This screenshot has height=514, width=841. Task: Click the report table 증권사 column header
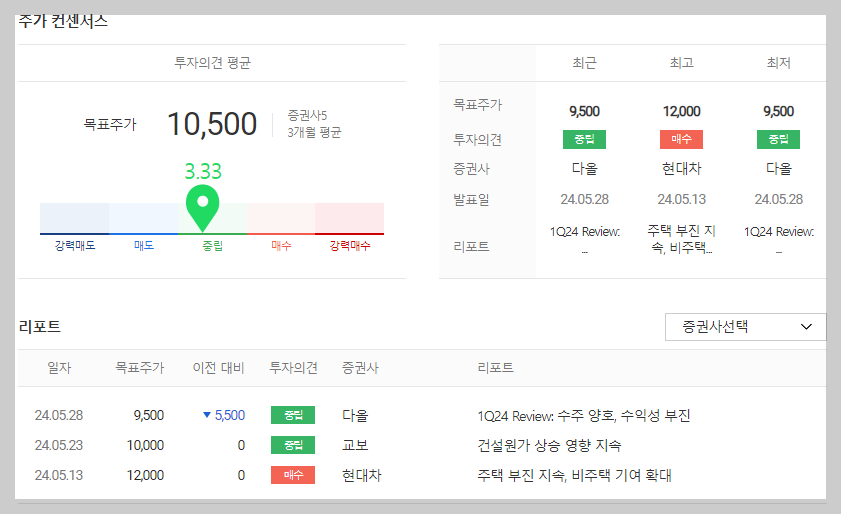360,368
